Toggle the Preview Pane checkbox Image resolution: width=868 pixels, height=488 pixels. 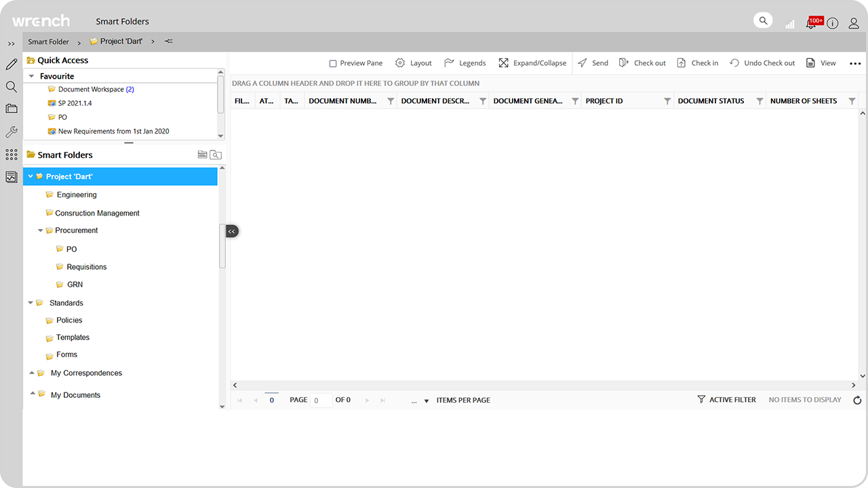click(333, 63)
